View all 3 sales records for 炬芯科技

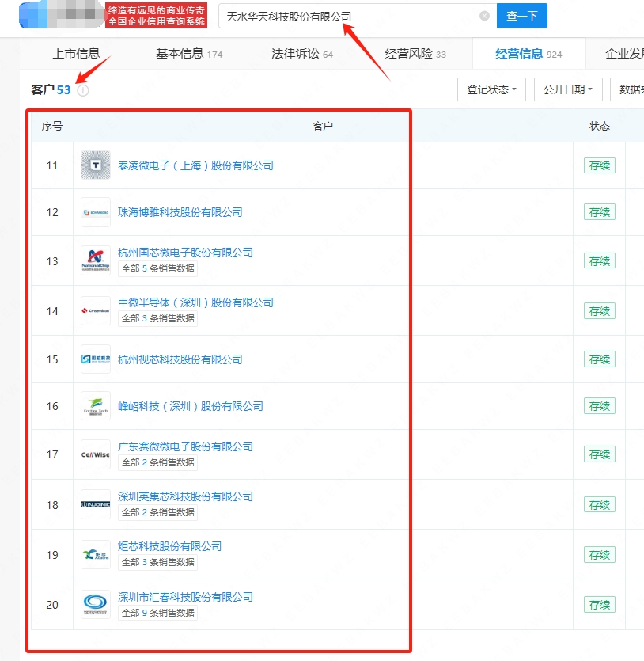pos(157,562)
